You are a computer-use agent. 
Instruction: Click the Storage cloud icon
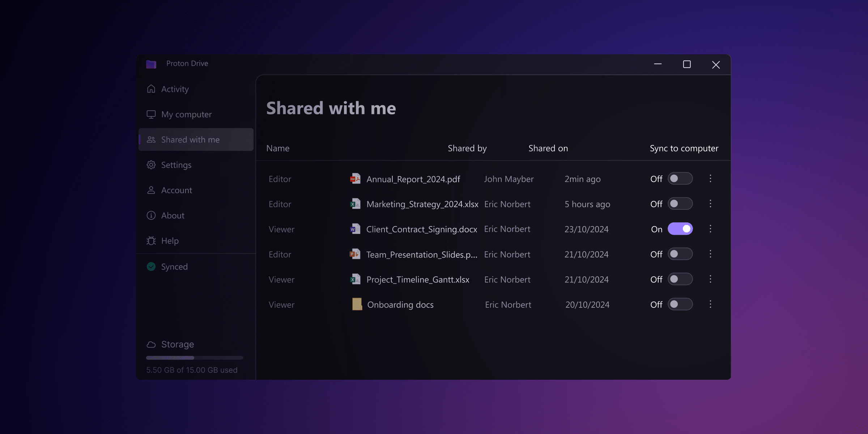tap(151, 344)
